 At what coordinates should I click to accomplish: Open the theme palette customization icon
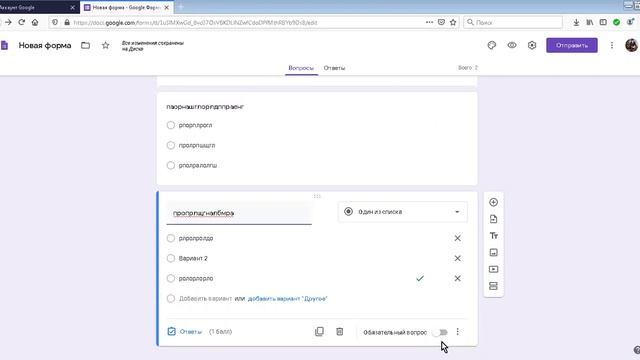coord(492,45)
